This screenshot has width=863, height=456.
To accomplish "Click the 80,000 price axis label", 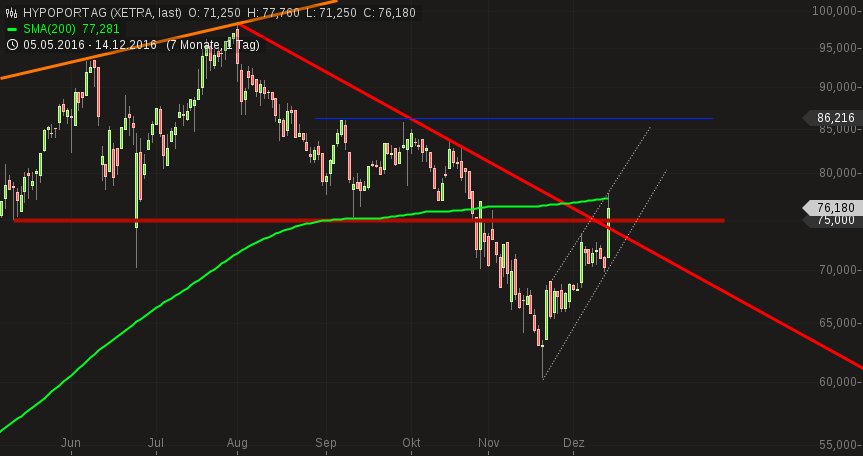I will [x=839, y=173].
